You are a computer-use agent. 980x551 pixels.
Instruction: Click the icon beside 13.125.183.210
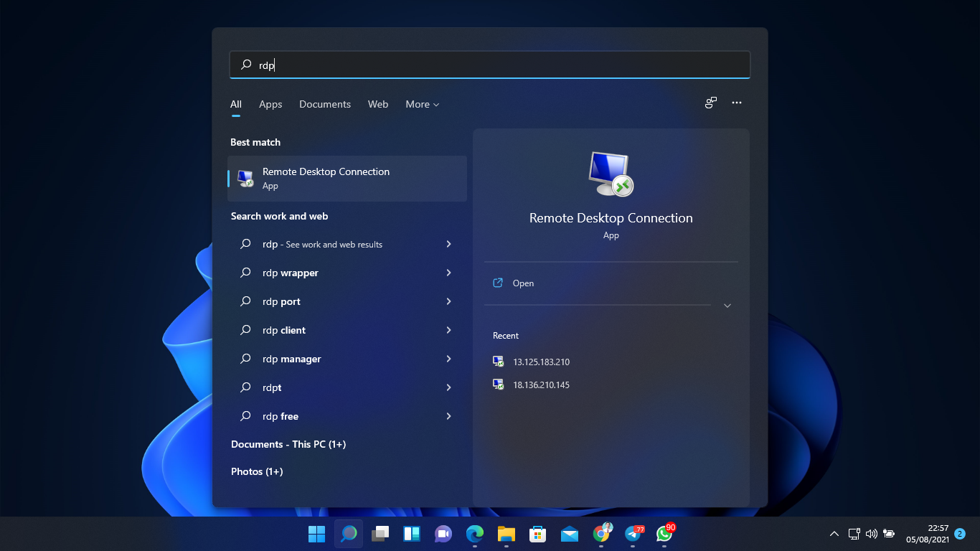pos(499,362)
